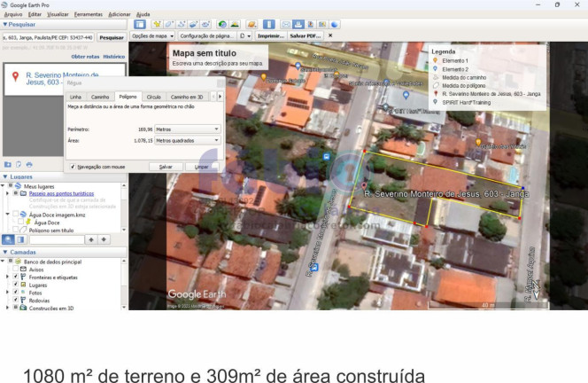The width and height of the screenshot is (588, 383).
Task: Select the Add Placemark pin icon
Action: pyautogui.click(x=157, y=25)
